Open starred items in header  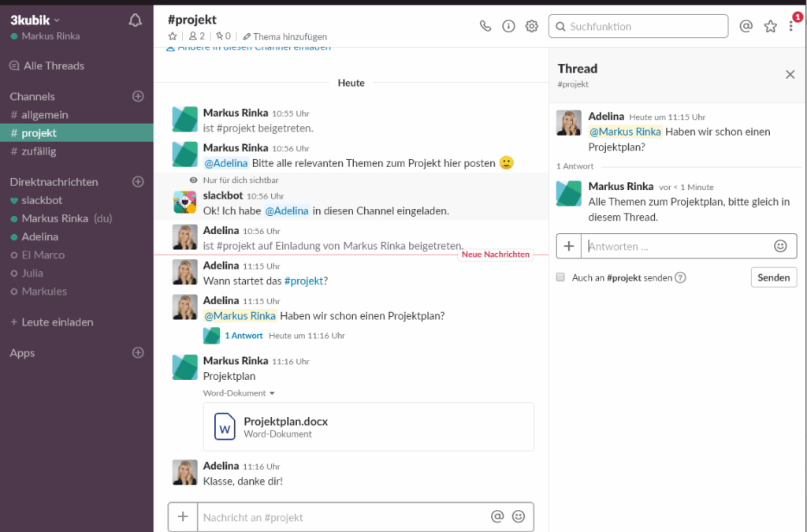[x=770, y=26]
